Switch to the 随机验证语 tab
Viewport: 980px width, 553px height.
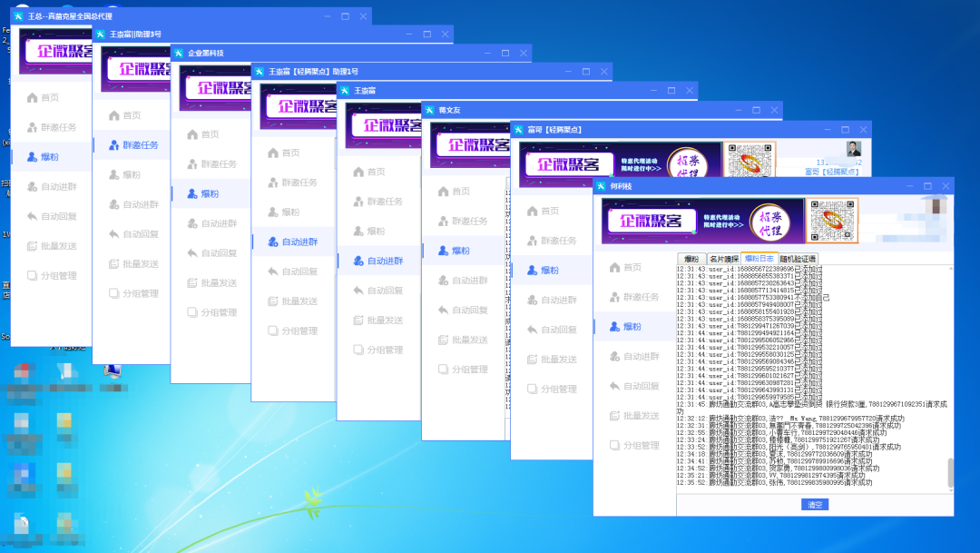[798, 259]
